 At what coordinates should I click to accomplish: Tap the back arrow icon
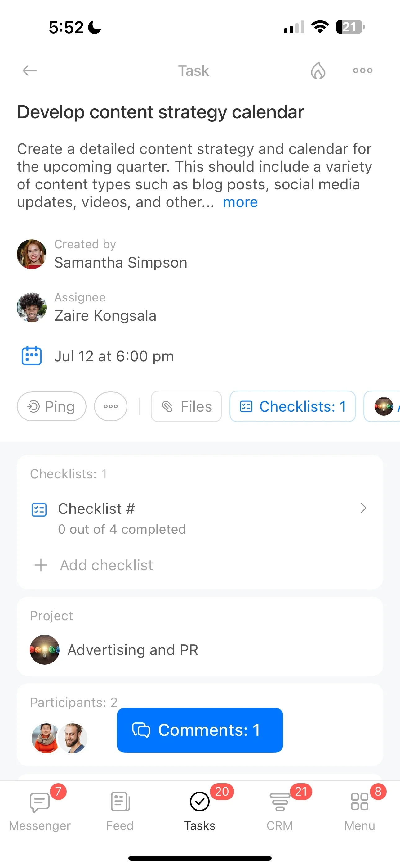30,70
